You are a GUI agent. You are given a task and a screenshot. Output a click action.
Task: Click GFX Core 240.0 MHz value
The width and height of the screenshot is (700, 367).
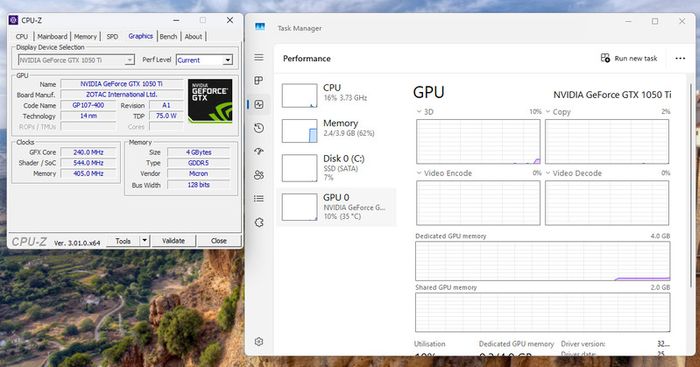pos(88,152)
